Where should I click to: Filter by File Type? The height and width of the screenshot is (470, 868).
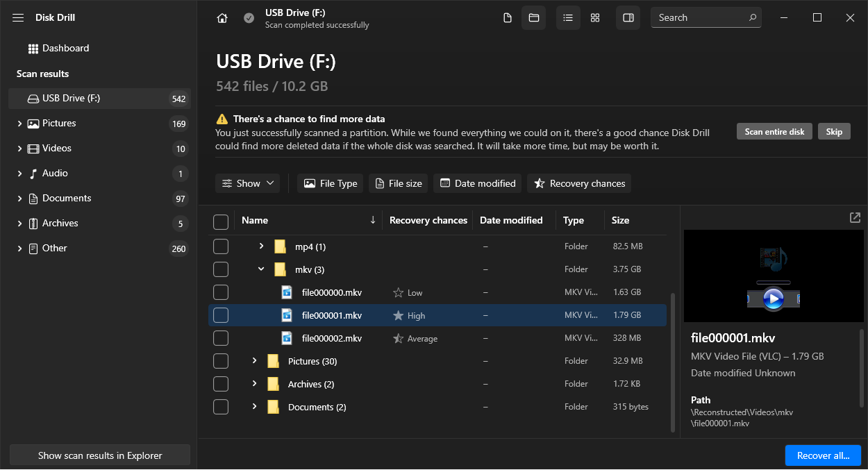pos(331,183)
